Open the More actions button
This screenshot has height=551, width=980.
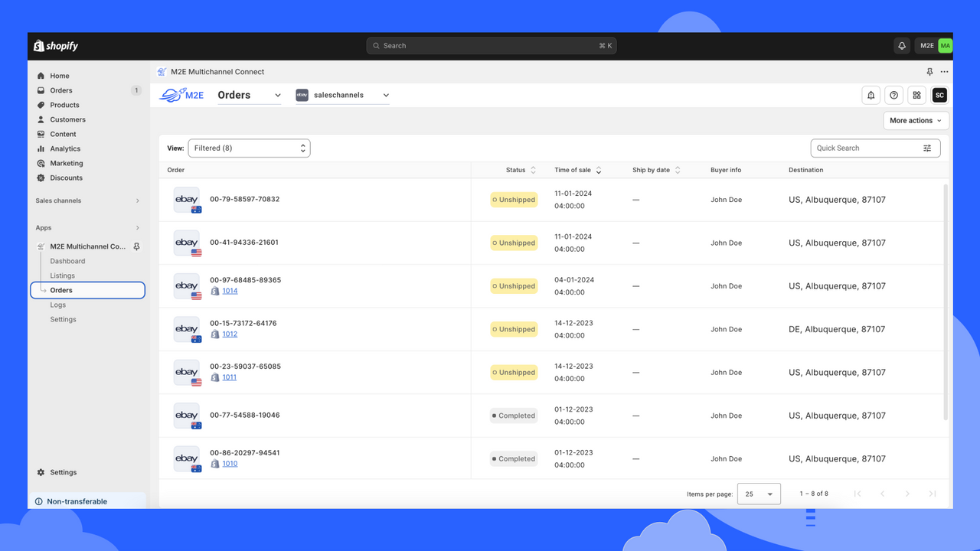point(916,120)
